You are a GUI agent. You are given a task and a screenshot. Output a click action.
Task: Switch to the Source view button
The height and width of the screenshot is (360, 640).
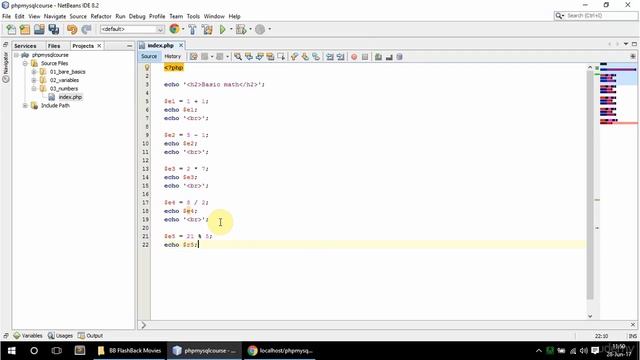tap(149, 56)
